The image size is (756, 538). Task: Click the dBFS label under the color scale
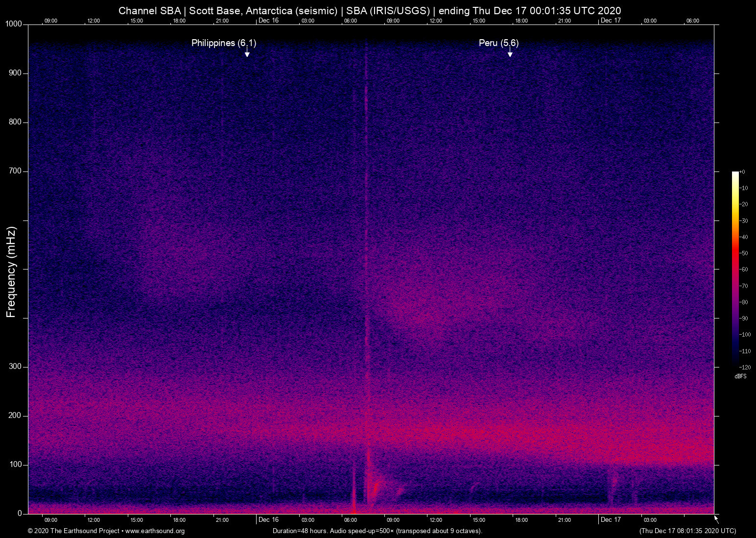740,376
